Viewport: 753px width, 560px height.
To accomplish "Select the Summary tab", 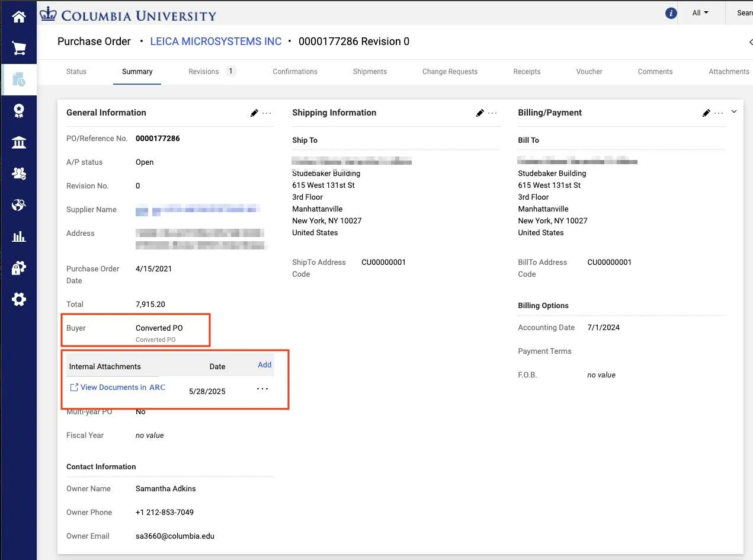I will (137, 72).
